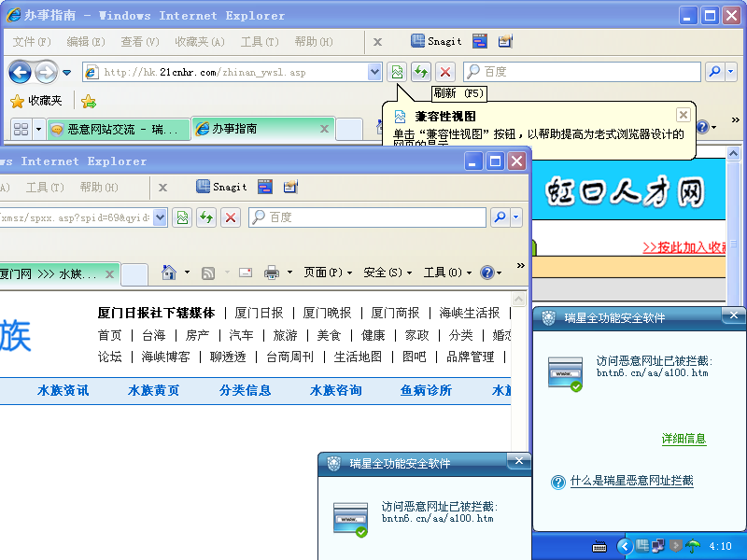Click the 虹口人才网 banner logo
The image size is (747, 560).
point(625,192)
